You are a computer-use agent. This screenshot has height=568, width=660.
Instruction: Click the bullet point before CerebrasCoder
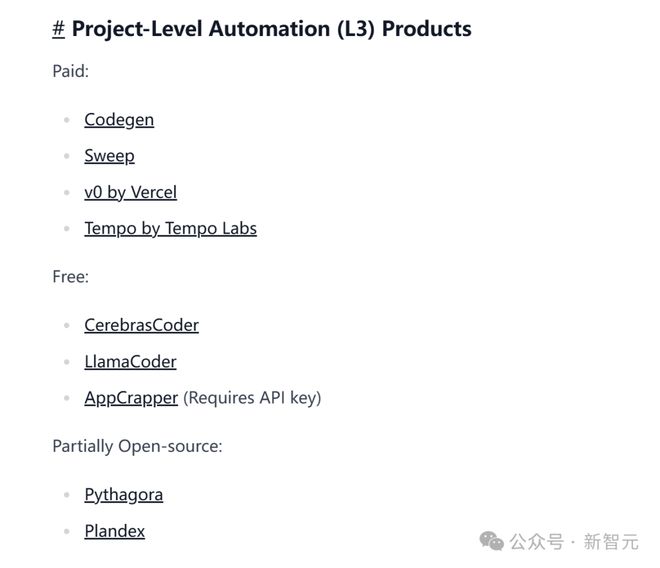(x=67, y=325)
